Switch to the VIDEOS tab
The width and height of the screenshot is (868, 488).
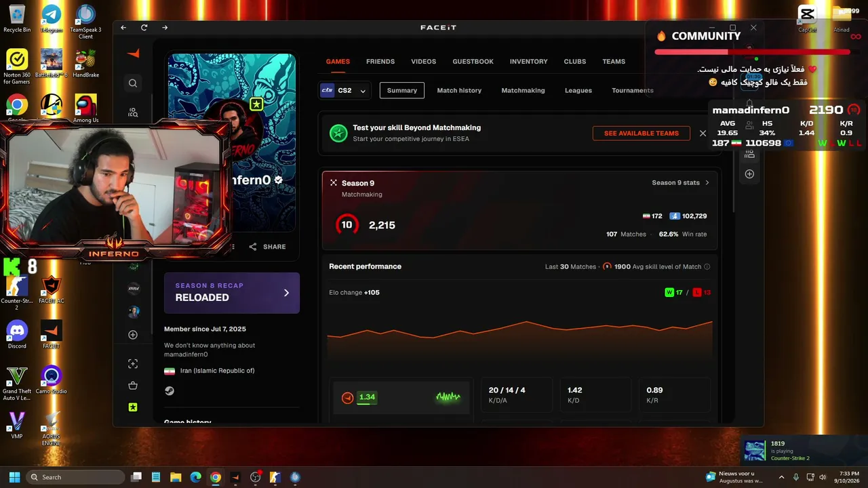pyautogui.click(x=424, y=62)
